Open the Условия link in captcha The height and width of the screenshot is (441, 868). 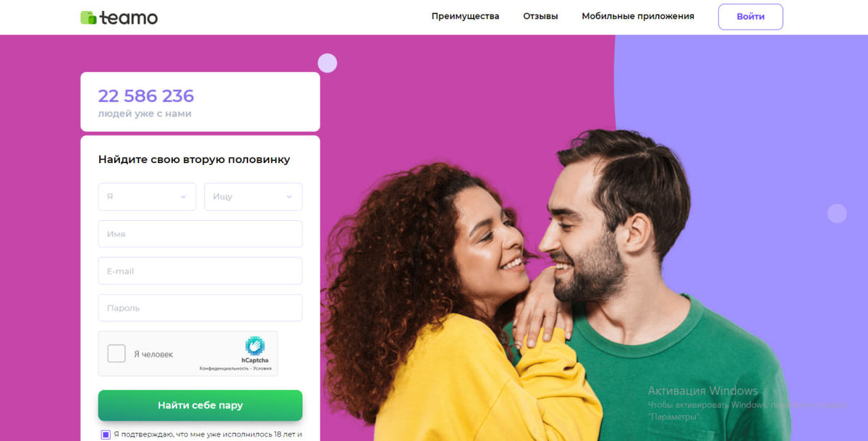click(x=263, y=369)
